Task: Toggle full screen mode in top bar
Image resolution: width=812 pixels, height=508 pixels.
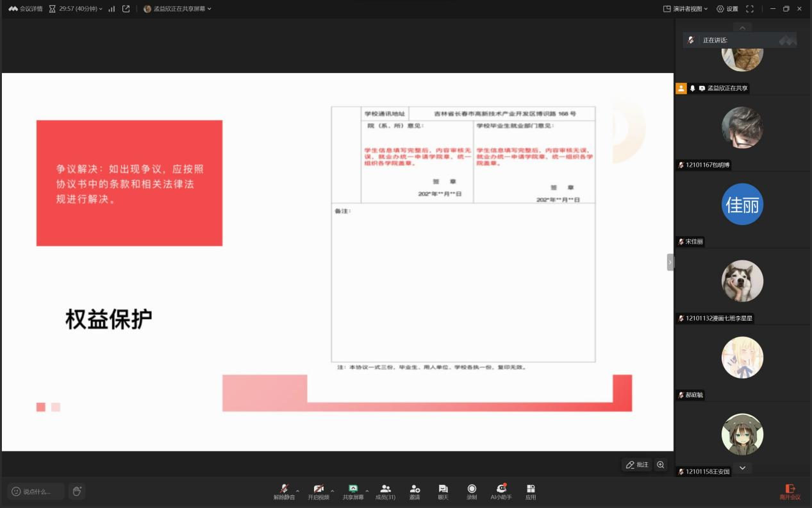Action: pyautogui.click(x=750, y=9)
